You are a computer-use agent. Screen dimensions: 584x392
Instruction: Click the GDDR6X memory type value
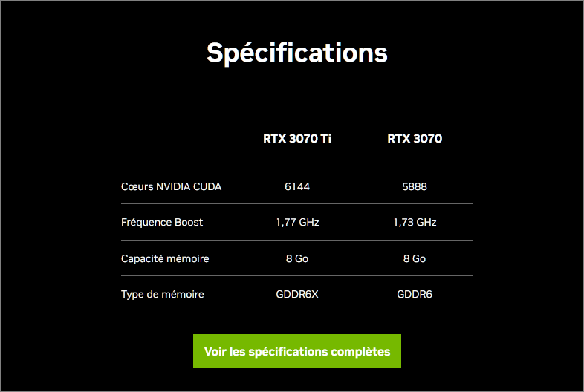[x=296, y=294]
